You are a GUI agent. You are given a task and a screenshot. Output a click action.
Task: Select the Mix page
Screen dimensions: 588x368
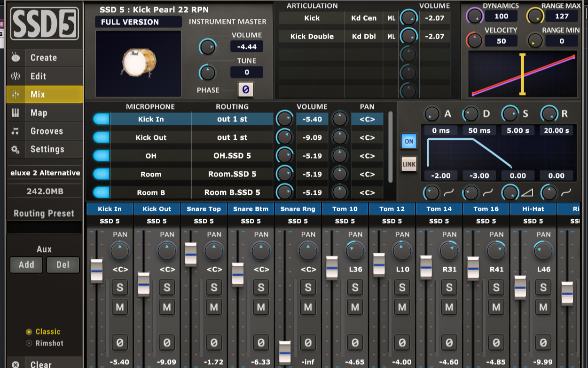point(45,95)
